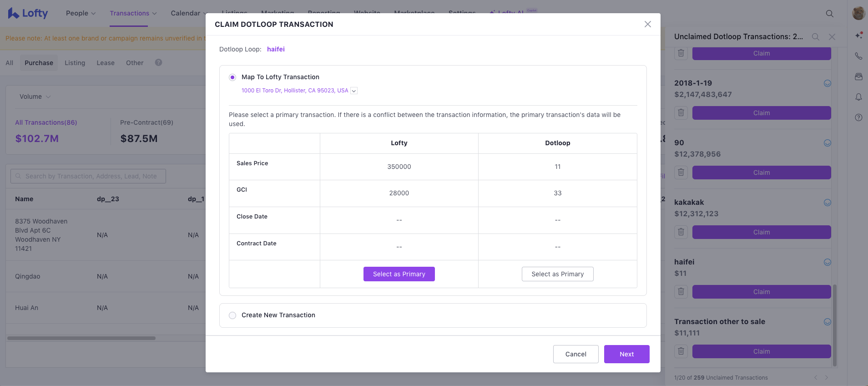Switch to the Listing tab
Image resolution: width=868 pixels, height=386 pixels.
(x=75, y=63)
